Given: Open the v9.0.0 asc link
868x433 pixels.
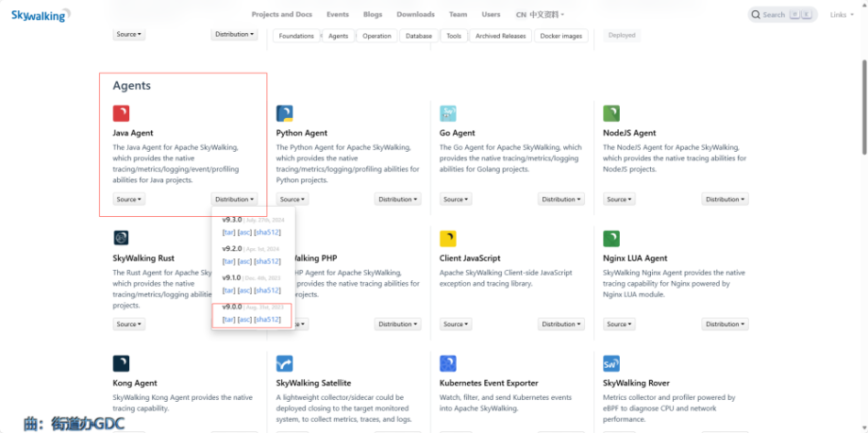Looking at the screenshot, I should click(244, 320).
